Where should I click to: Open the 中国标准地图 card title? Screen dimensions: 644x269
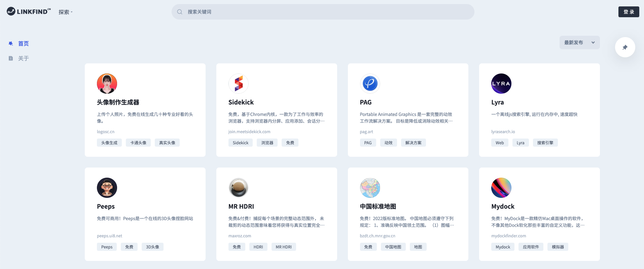point(378,206)
